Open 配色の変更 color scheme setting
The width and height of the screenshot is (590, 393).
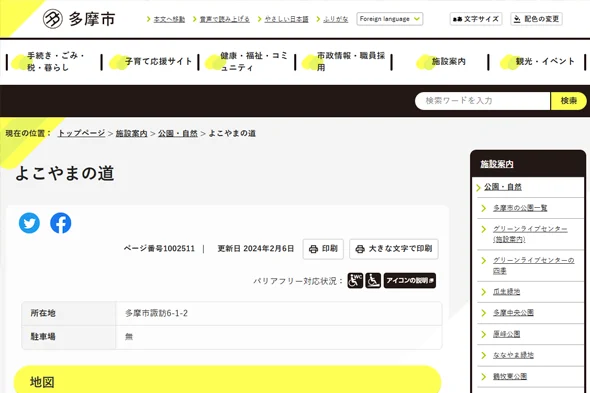(537, 19)
